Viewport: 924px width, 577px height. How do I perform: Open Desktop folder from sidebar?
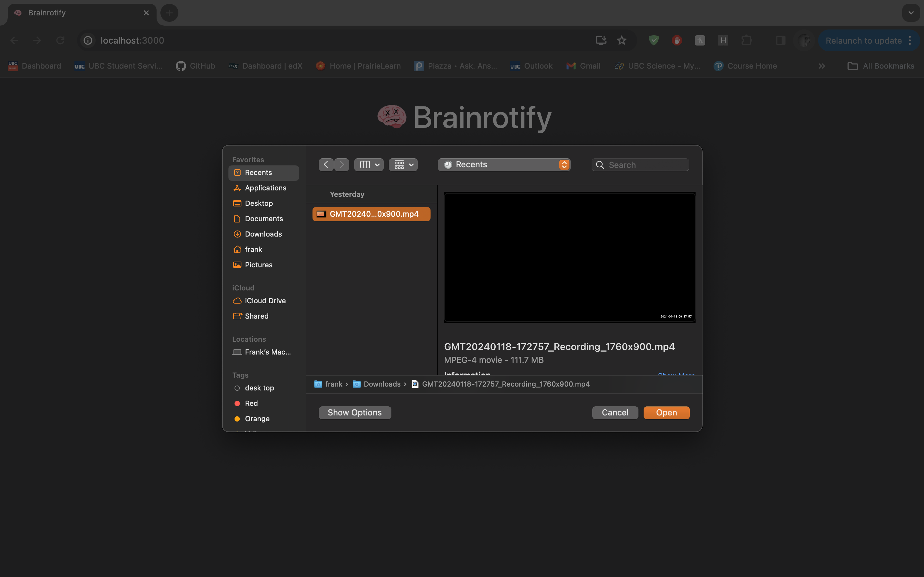[259, 204]
